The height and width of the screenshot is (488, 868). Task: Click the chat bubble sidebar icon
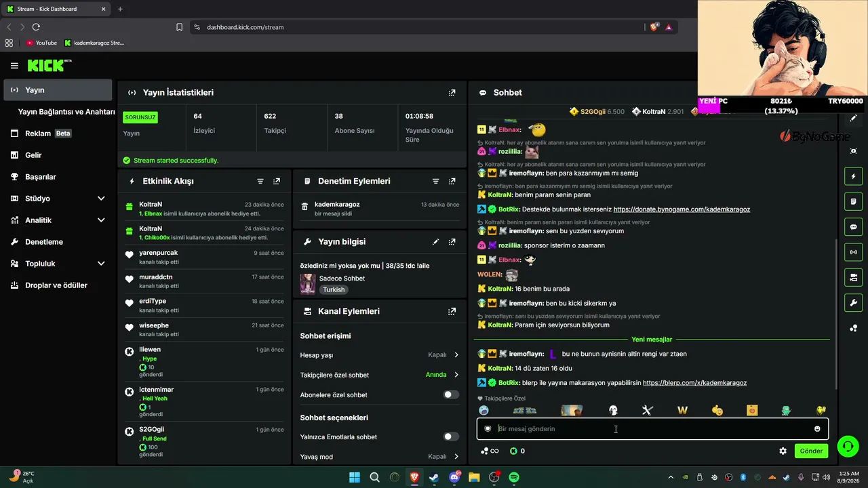(853, 227)
